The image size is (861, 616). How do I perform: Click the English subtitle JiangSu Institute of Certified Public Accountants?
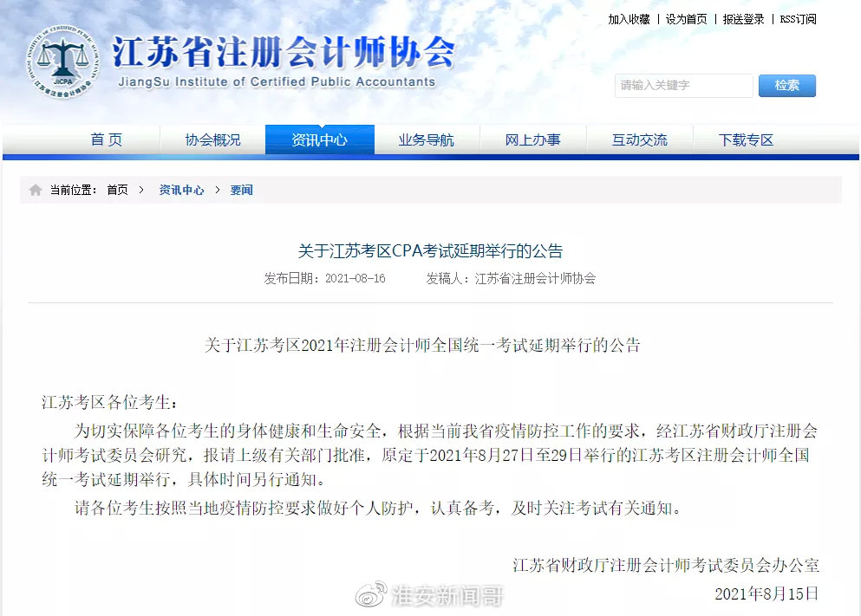click(x=277, y=81)
